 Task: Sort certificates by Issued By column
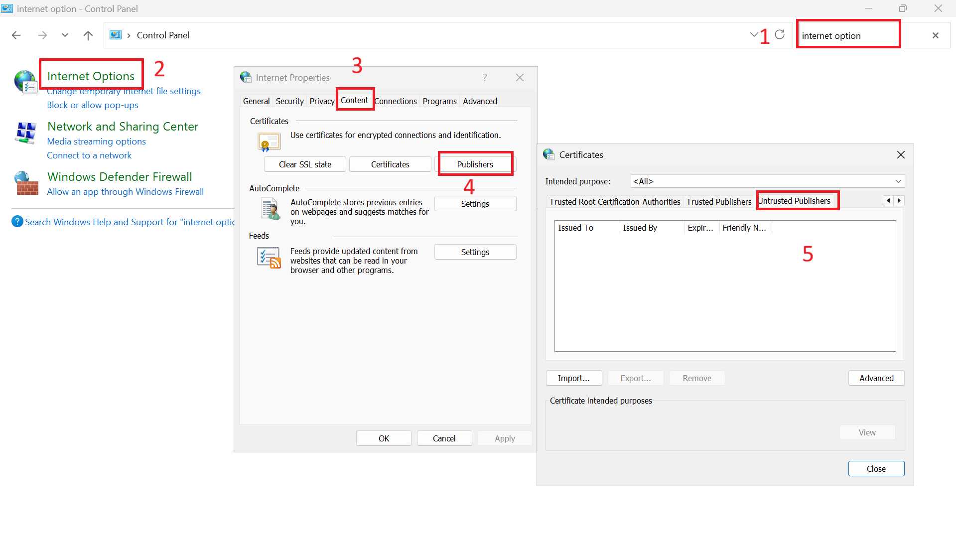point(652,228)
